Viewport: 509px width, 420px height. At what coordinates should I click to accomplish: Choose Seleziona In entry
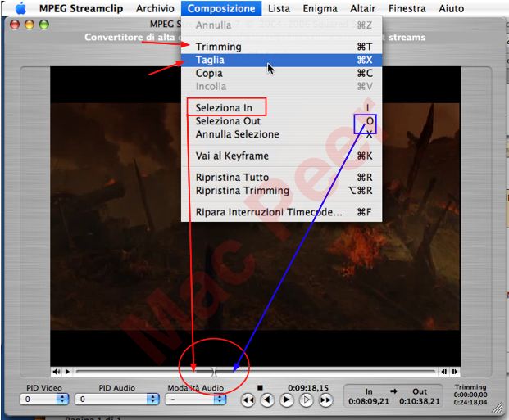pos(281,108)
